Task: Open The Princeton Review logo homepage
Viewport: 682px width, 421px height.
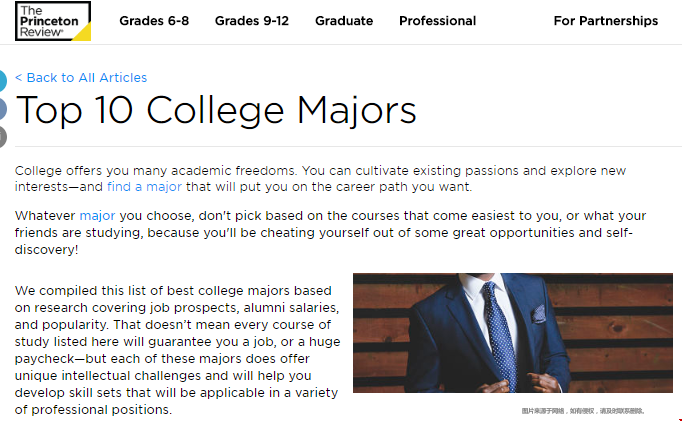Action: [53, 21]
